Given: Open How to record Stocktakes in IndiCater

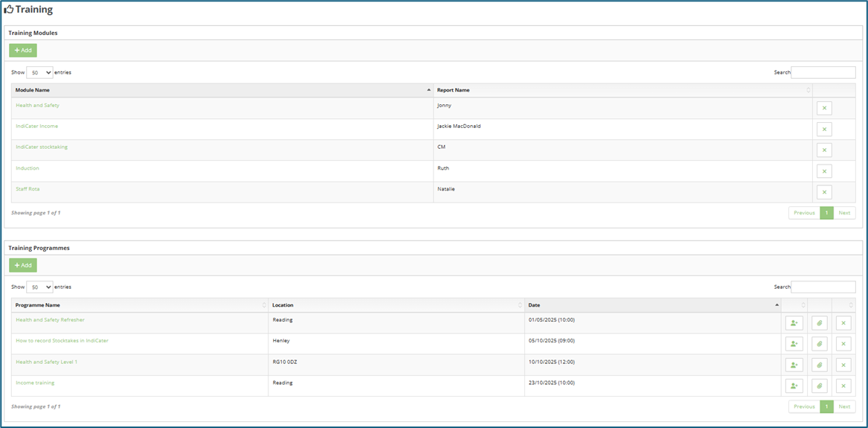Looking at the screenshot, I should (x=62, y=341).
